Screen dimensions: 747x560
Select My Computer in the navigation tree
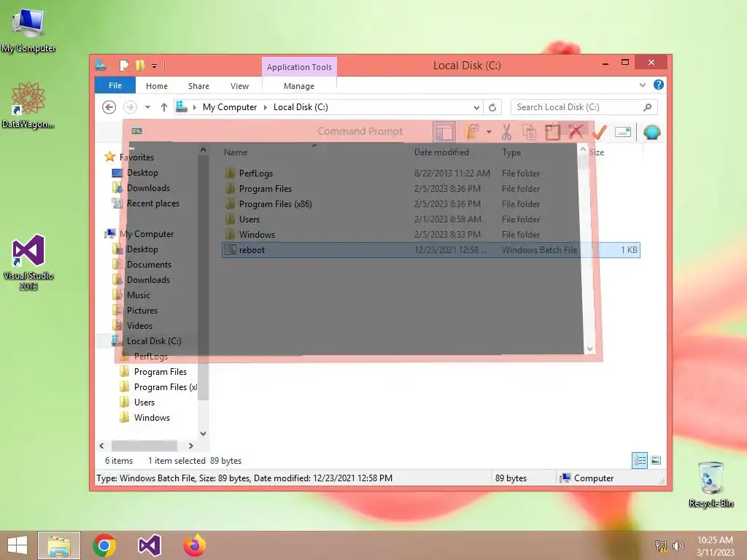146,234
